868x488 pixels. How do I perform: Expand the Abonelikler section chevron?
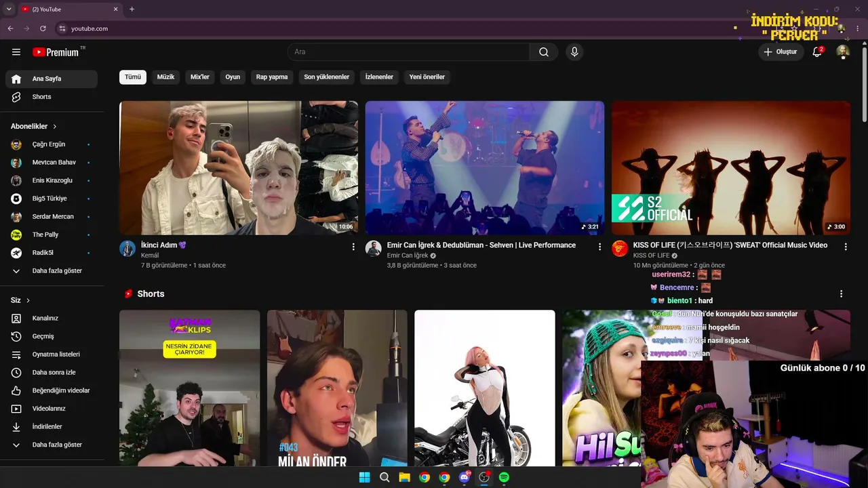point(55,127)
